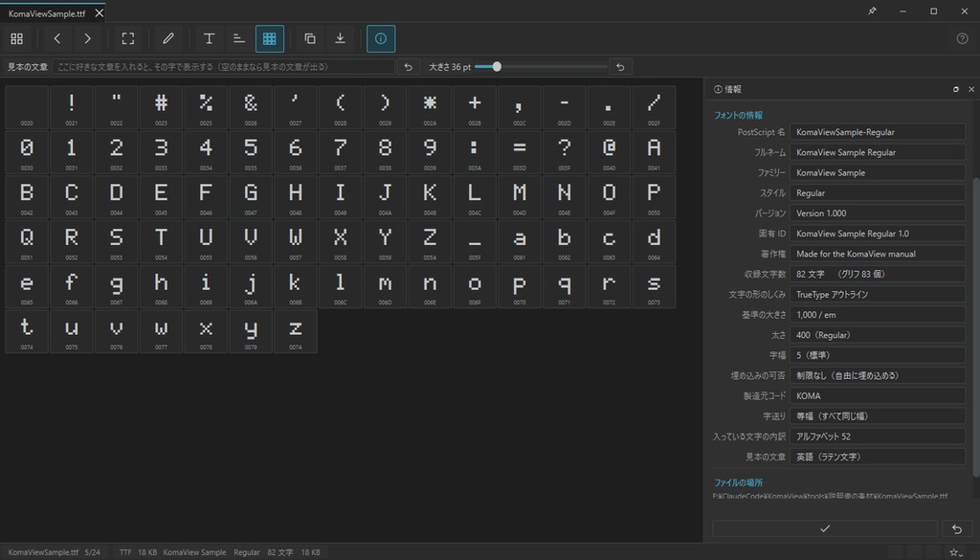Select the ampersand glyph 0026
Viewport: 980px width, 560px height.
click(x=251, y=107)
